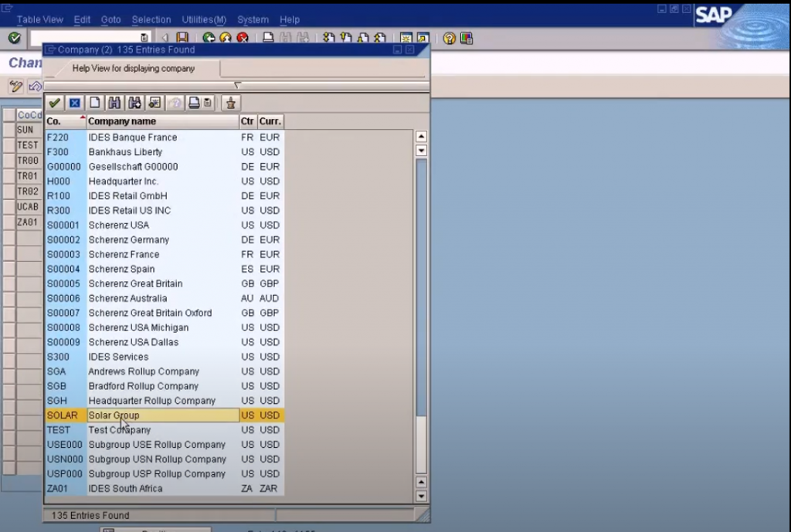Click the top scroll-up arrow of the list
The height and width of the screenshot is (532, 791).
pyautogui.click(x=421, y=136)
